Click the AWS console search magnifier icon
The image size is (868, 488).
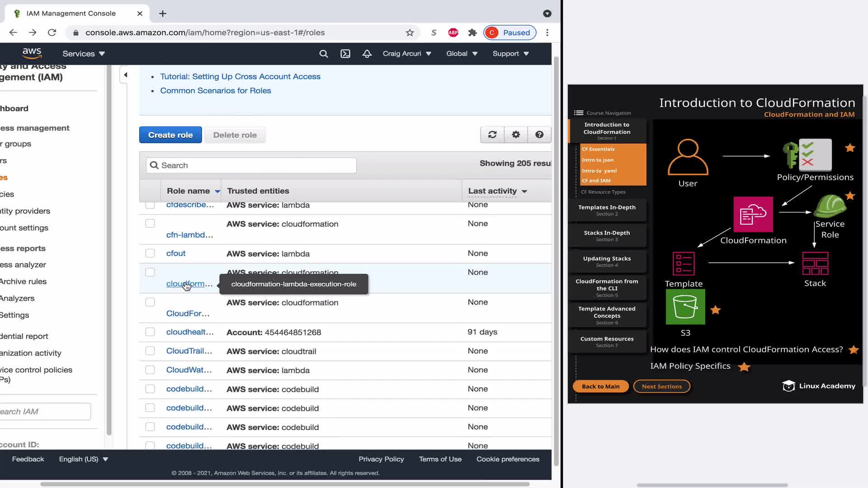point(324,54)
